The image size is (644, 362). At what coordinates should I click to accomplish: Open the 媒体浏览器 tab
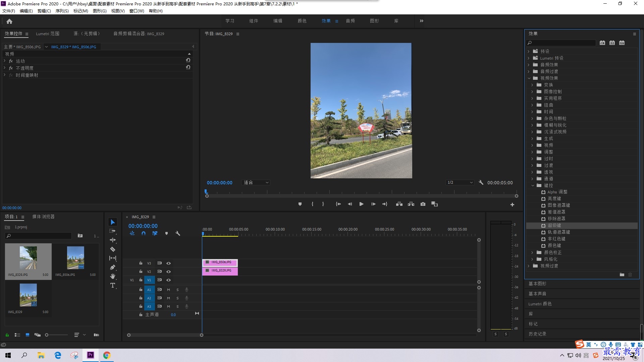coord(43,217)
